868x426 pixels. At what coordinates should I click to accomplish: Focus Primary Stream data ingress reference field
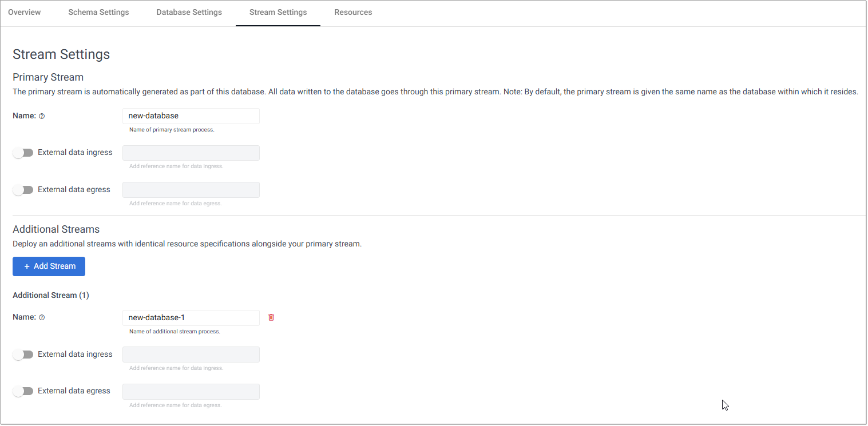[x=191, y=153]
